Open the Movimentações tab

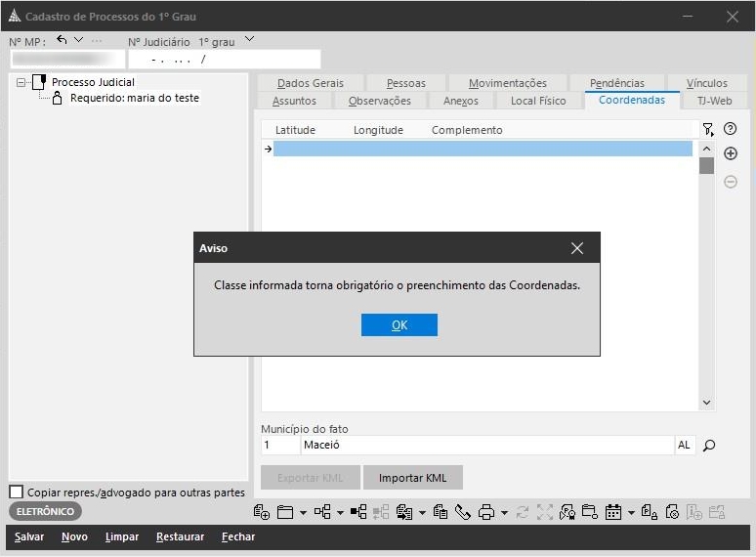(x=507, y=83)
